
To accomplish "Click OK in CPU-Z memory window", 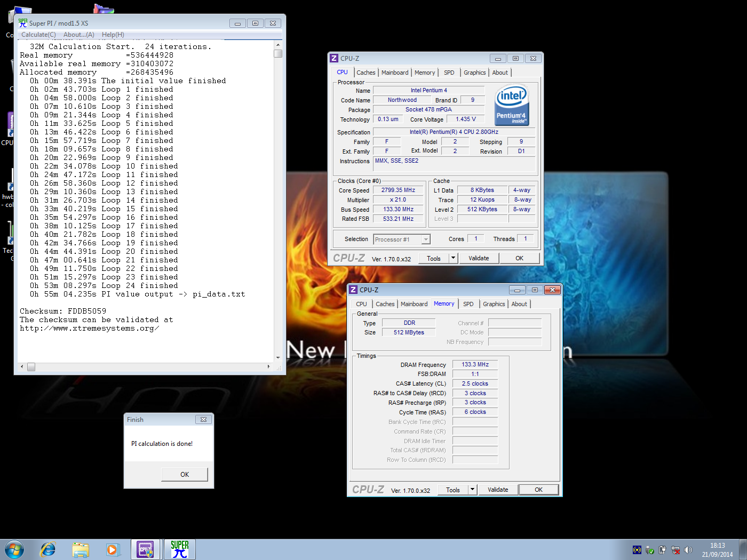I will point(539,490).
